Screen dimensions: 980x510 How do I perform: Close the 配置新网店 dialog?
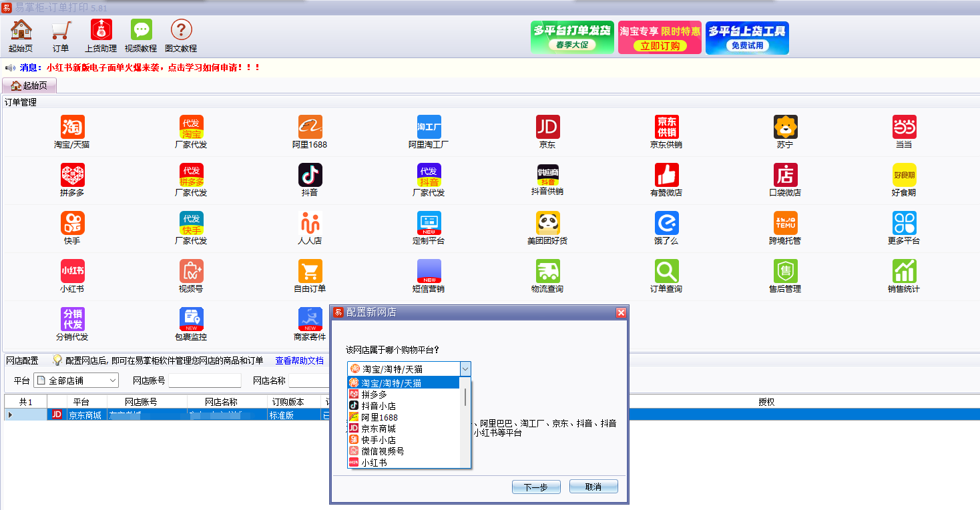(621, 312)
